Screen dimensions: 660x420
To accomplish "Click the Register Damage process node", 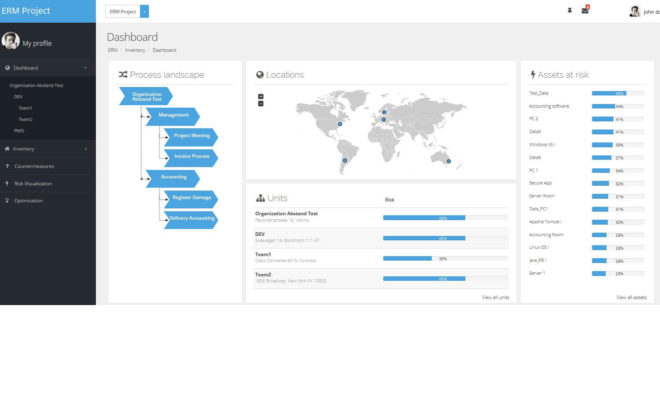I will tap(191, 199).
